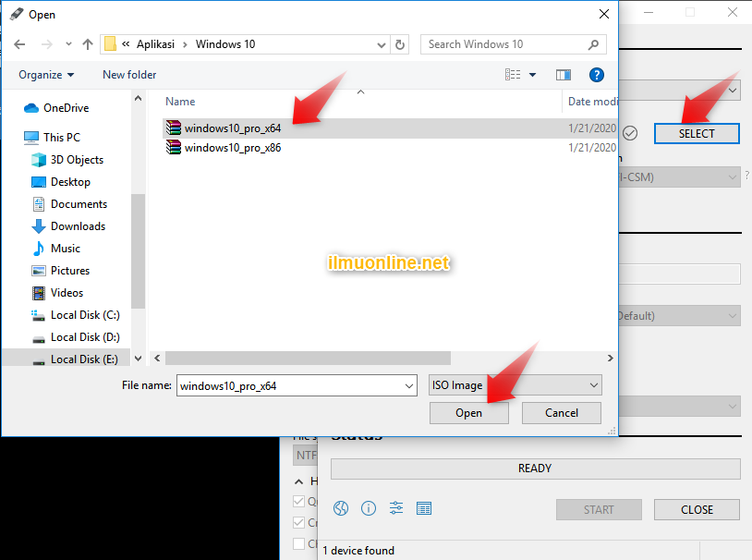752x560 pixels.
Task: Open the Organize menu
Action: click(46, 75)
